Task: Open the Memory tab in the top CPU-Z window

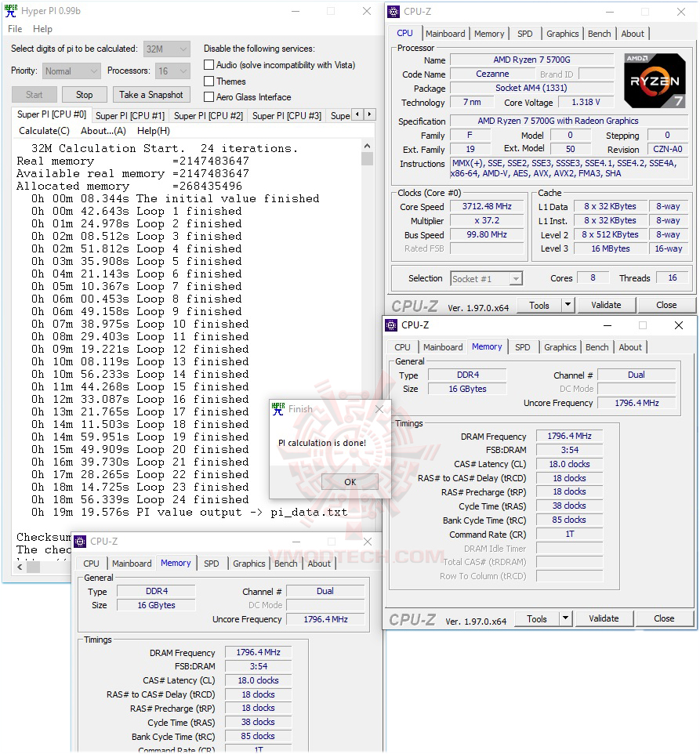Action: click(x=489, y=34)
